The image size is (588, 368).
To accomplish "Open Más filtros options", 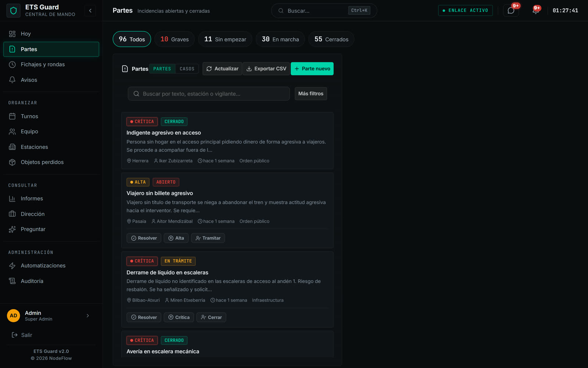I will tap(311, 94).
